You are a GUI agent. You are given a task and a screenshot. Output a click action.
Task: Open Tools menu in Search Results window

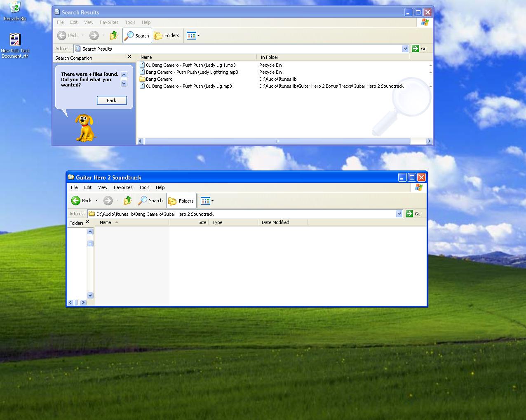click(x=130, y=22)
